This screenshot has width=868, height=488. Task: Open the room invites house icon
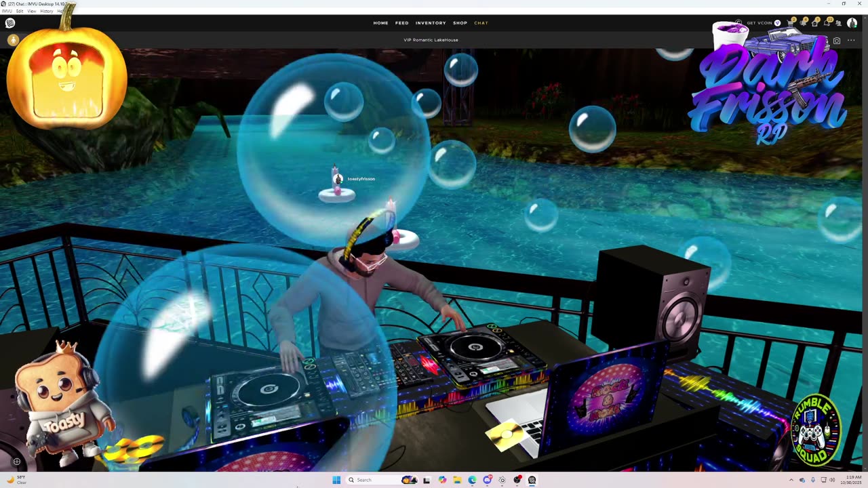click(x=815, y=23)
